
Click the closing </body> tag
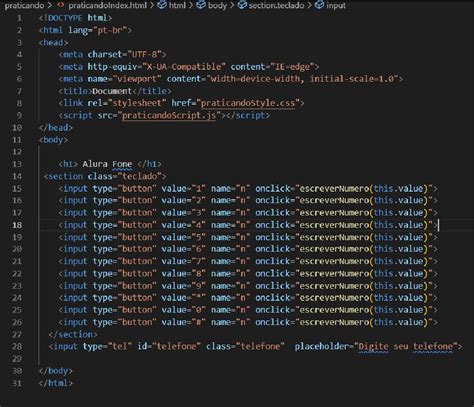coord(56,371)
